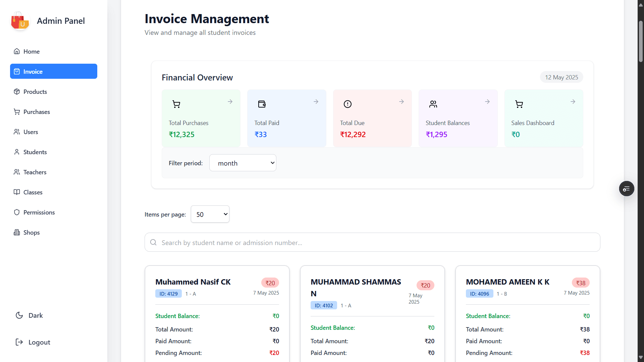Open MOHAMED AMEEN K K invoice name
The height and width of the screenshot is (362, 644).
click(x=507, y=282)
